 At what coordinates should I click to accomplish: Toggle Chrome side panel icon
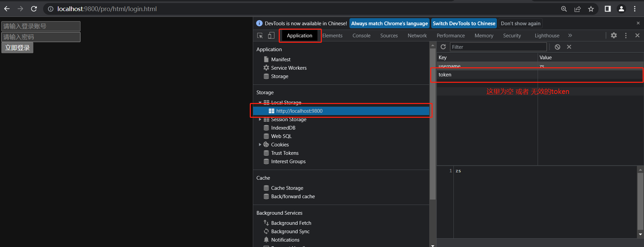(x=608, y=9)
